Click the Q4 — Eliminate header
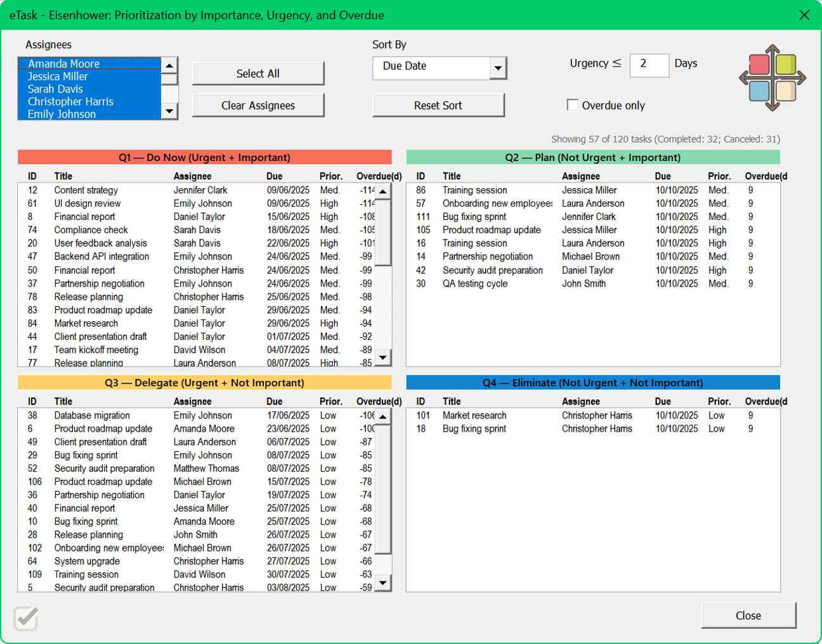 (594, 382)
